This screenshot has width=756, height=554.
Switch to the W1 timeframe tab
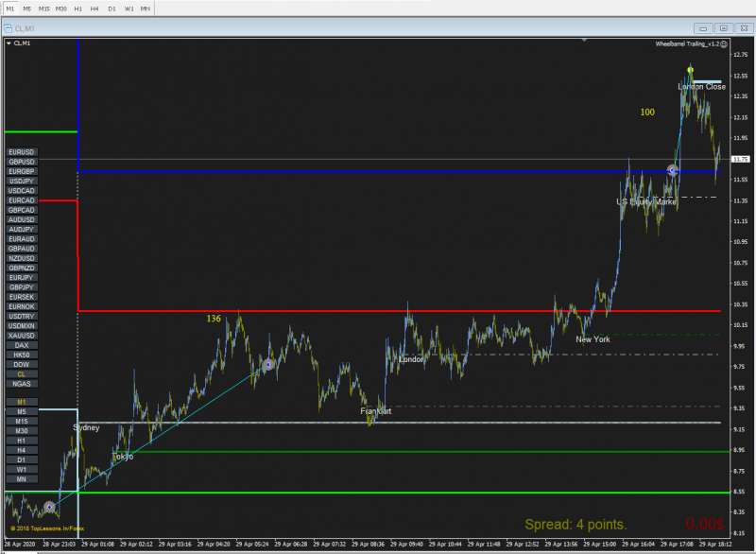click(x=129, y=9)
